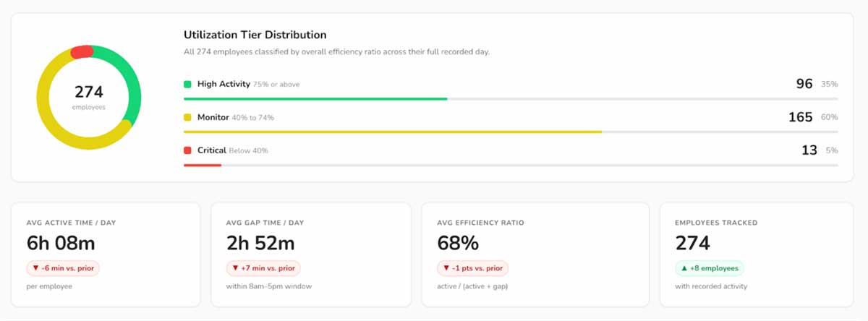Screen dimensions: 868x321
Task: Open the Avg Gap Time / Day card
Action: 310,254
